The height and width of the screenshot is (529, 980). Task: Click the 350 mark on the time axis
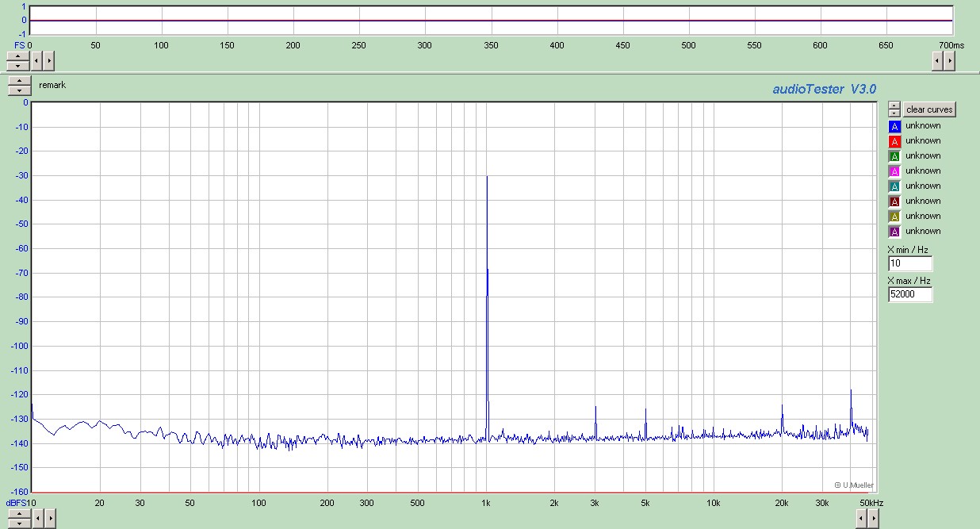pos(491,45)
